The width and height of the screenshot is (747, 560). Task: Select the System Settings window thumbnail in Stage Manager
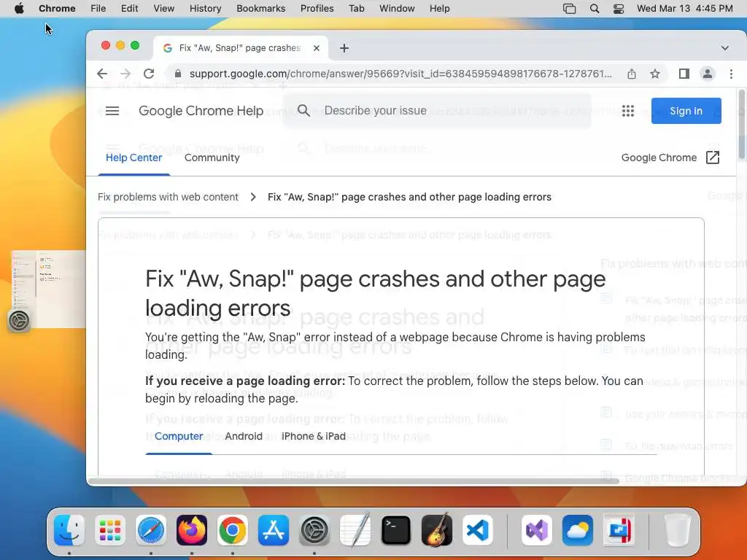coord(47,289)
